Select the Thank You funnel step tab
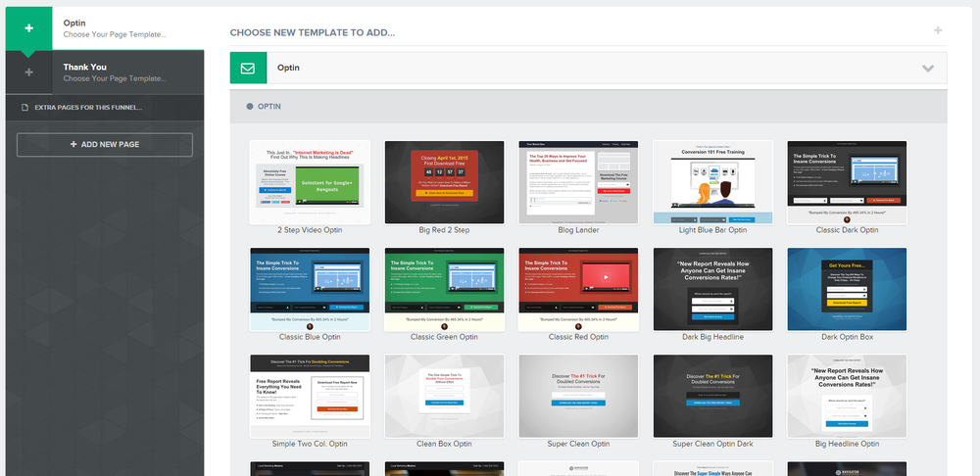This screenshot has width=980, height=476. pyautogui.click(x=105, y=72)
